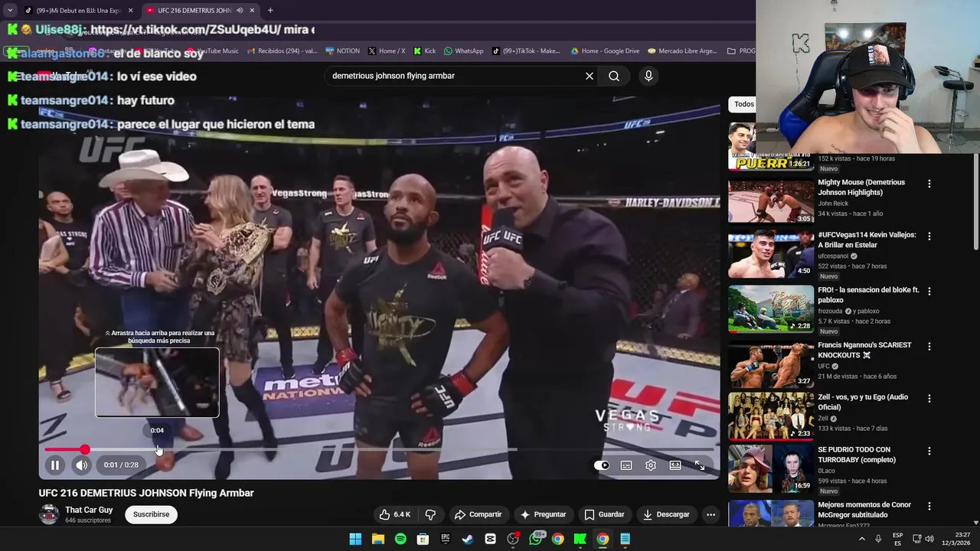Screen dimensions: 980x551
Task: Open CapCut from the taskbar
Action: [491, 539]
